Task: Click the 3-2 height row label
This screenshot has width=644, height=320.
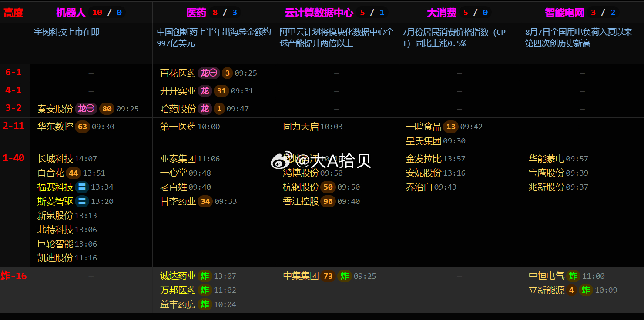Action: point(13,108)
